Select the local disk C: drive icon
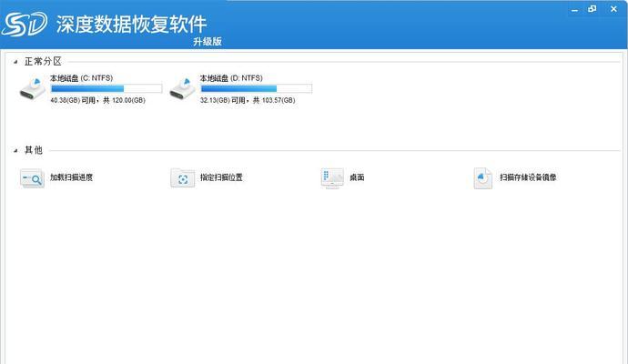The height and width of the screenshot is (364, 628). pos(33,88)
